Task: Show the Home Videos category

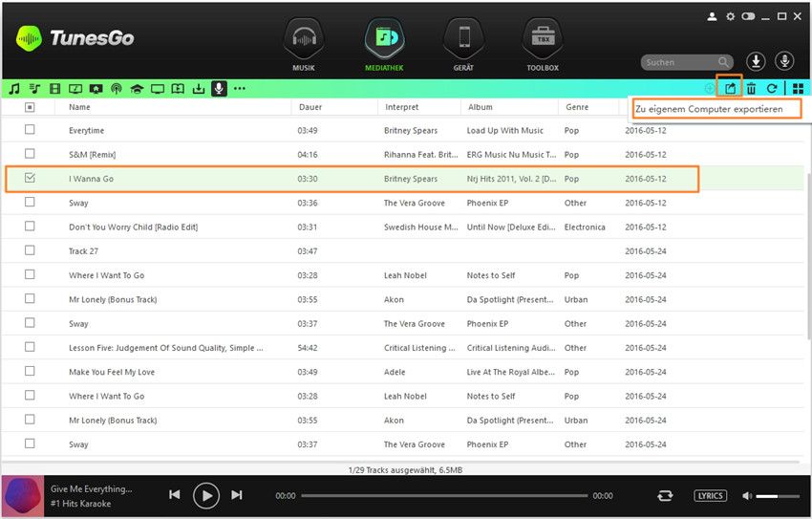Action: (96, 89)
